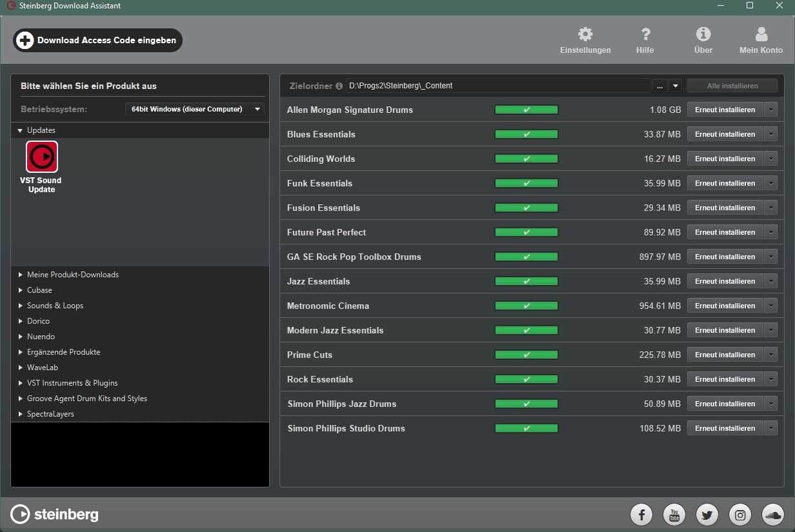Expand the Nuendo category
This screenshot has height=532, width=795.
click(21, 337)
